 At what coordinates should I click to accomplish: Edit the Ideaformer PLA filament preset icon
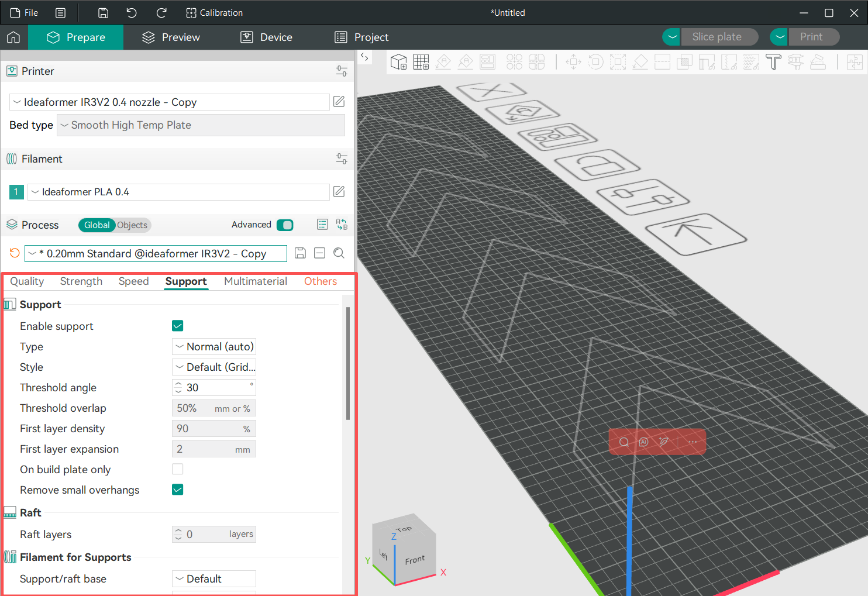pyautogui.click(x=339, y=192)
